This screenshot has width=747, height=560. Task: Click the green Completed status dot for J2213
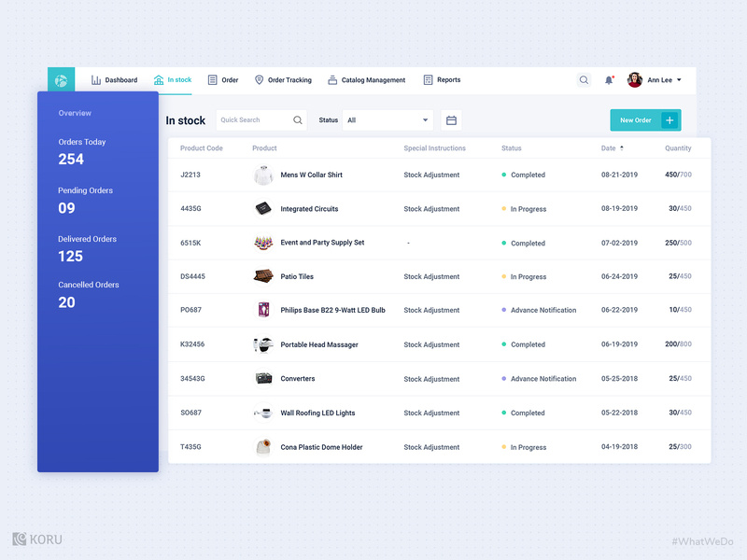(x=504, y=175)
